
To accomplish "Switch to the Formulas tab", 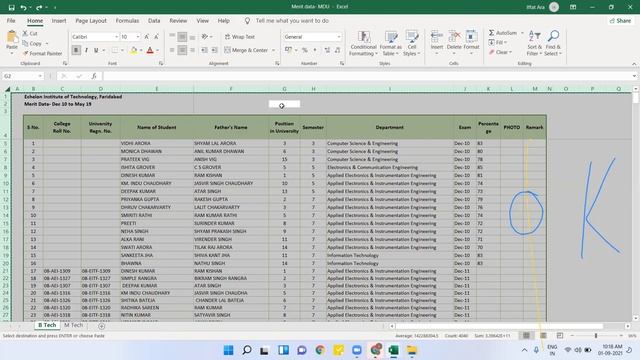I will [127, 20].
